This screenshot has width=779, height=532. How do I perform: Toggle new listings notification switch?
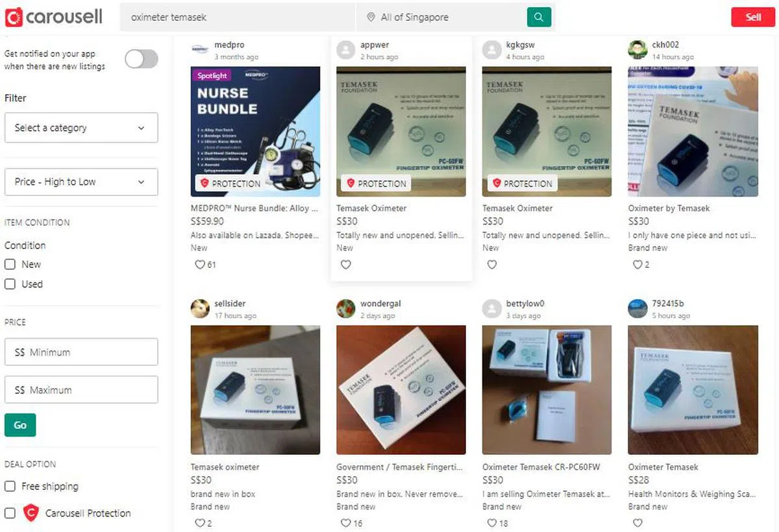point(142,60)
